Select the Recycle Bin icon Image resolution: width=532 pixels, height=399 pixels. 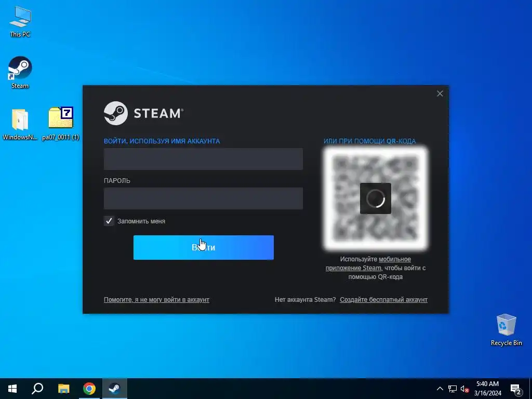[x=506, y=330]
